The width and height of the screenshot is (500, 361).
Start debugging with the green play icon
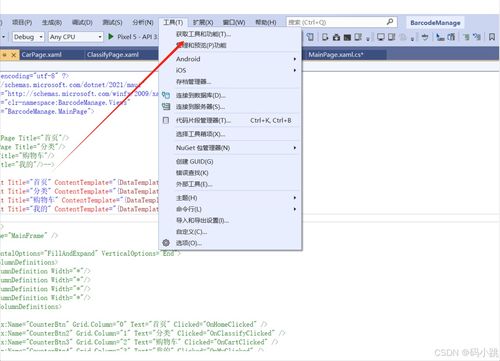pyautogui.click(x=111, y=37)
